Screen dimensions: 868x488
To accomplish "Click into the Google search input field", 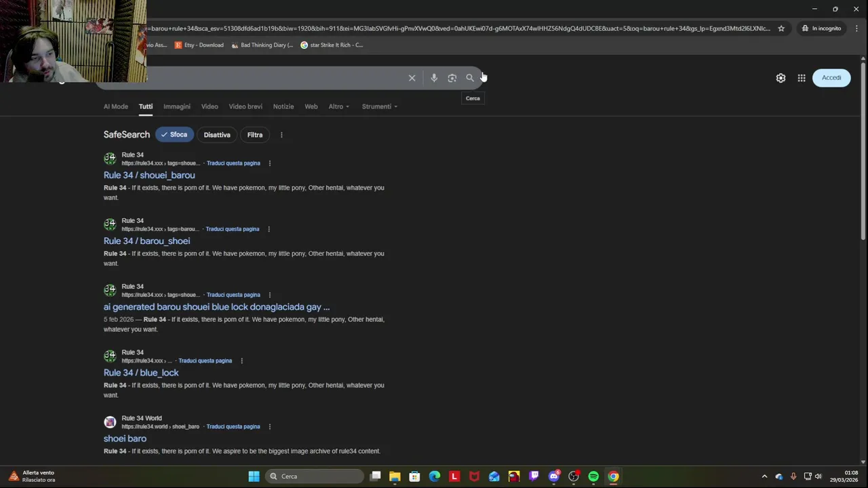I will (x=275, y=78).
